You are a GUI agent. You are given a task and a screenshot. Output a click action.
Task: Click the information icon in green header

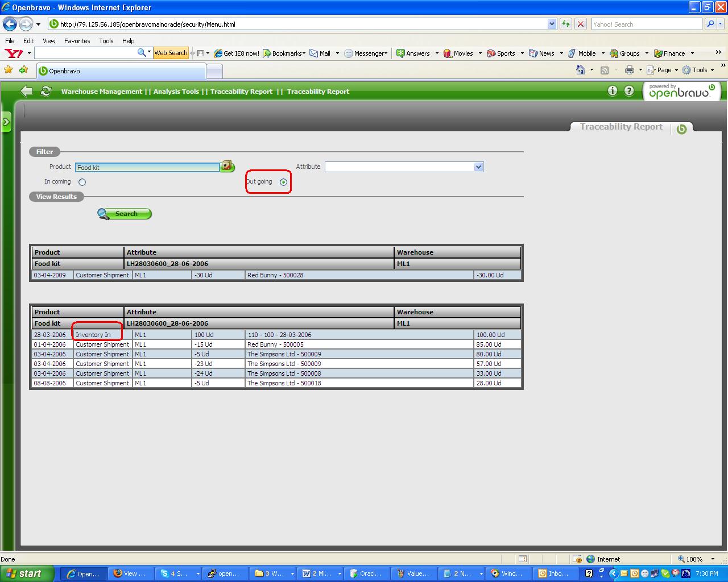click(x=612, y=91)
